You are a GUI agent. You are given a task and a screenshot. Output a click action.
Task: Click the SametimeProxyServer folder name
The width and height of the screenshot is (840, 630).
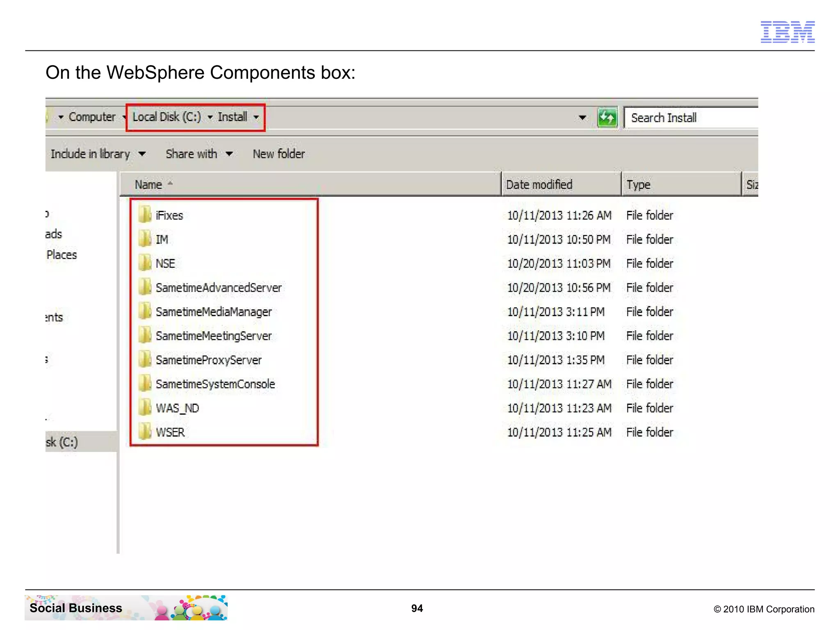point(209,360)
